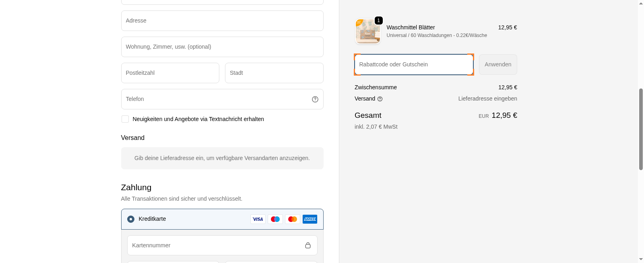
Task: Enable news and offers via text message checkbox
Action: pyautogui.click(x=125, y=119)
